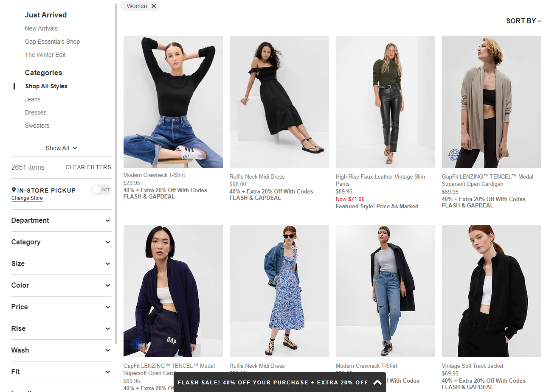Open the second-row Modern Crewneck T-Shirt title link
Image resolution: width=546 pixels, height=392 pixels.
[x=366, y=366]
